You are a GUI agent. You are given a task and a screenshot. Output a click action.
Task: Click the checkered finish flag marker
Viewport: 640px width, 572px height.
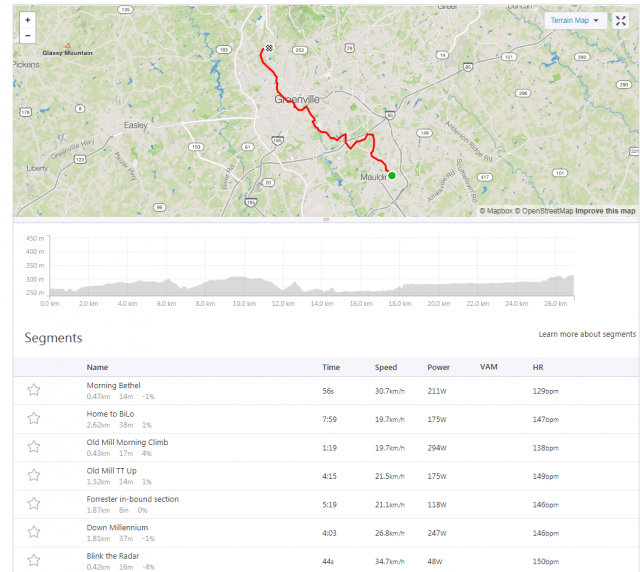[268, 47]
